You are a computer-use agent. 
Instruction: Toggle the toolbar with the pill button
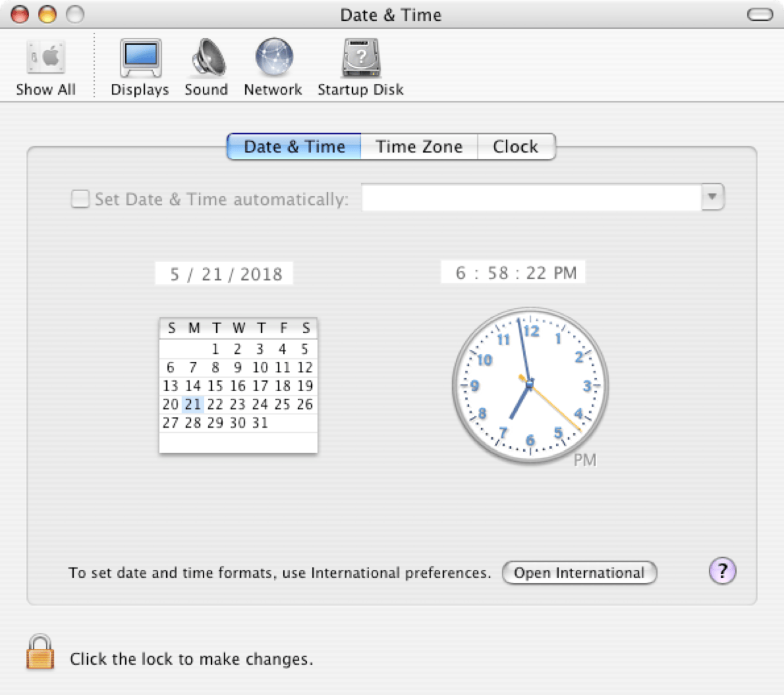click(760, 15)
